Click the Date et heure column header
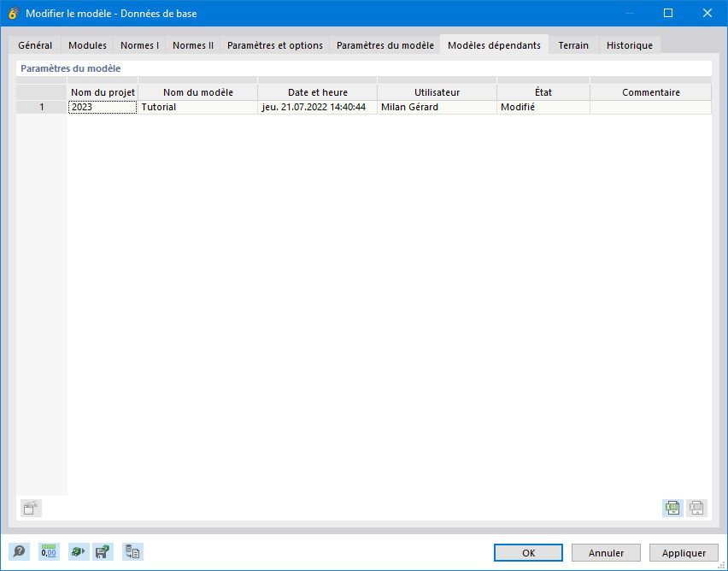This screenshot has width=728, height=571. 318,92
